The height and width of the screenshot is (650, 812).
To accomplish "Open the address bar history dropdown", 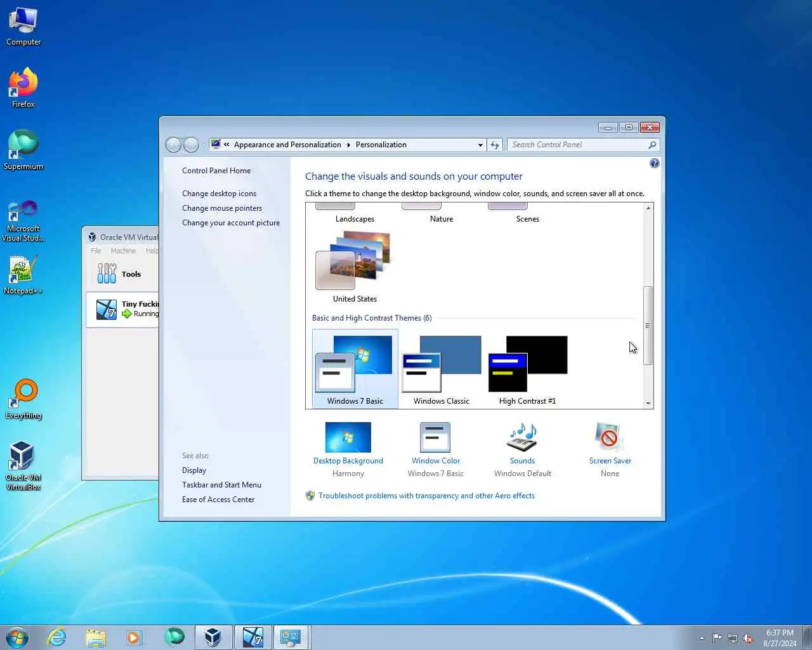I will (x=480, y=145).
